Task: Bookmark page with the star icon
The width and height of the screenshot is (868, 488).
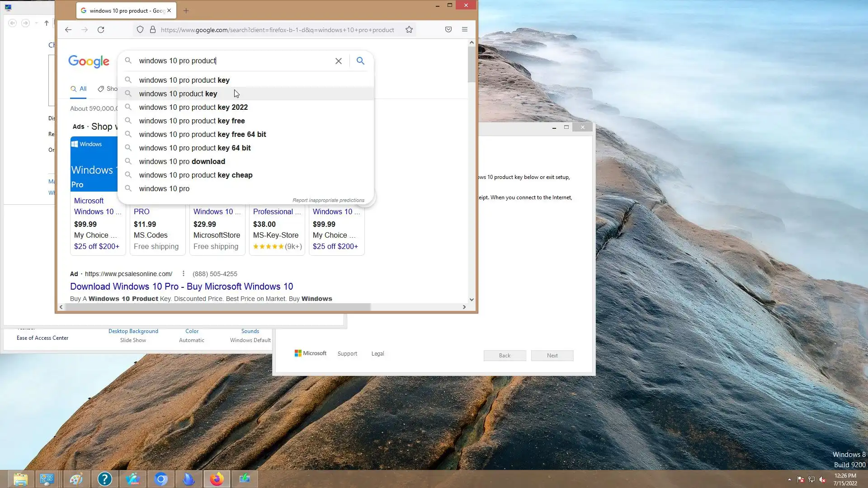Action: pos(409,30)
